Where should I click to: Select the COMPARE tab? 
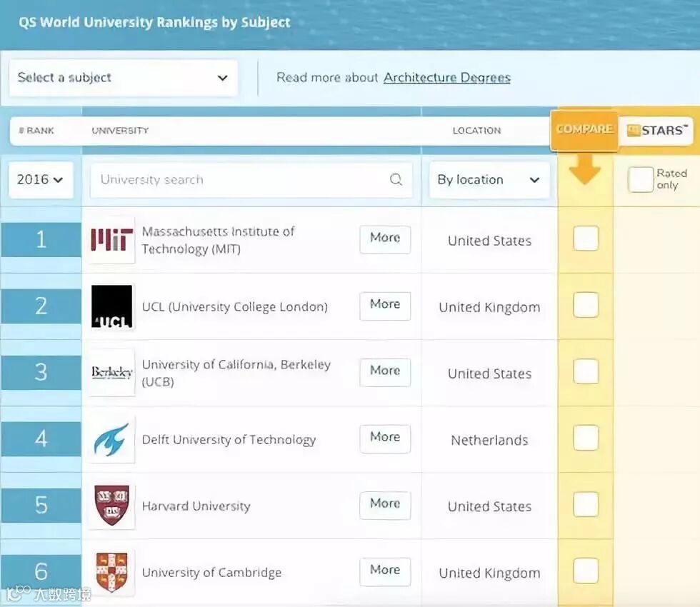click(584, 129)
